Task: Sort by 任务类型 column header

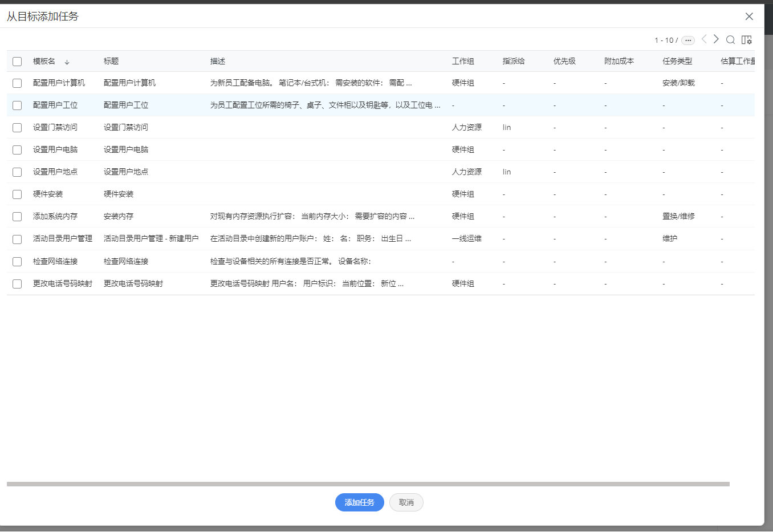Action: [x=677, y=61]
